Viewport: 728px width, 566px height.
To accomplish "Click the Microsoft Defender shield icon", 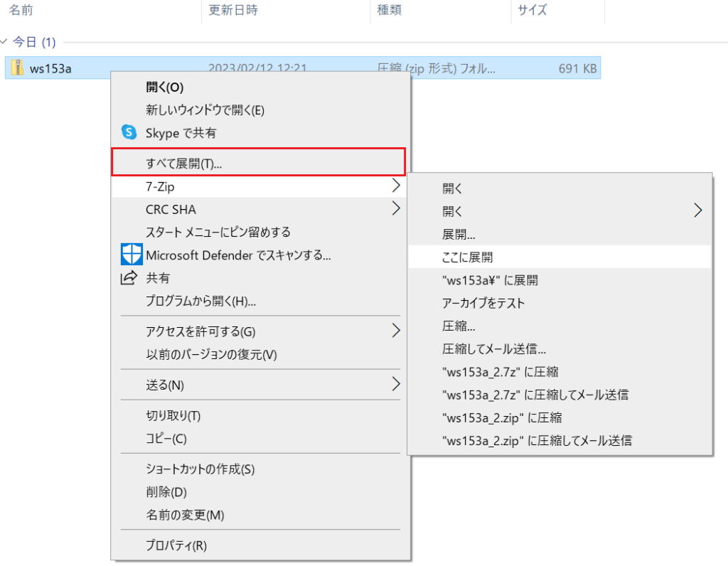I will pyautogui.click(x=129, y=255).
